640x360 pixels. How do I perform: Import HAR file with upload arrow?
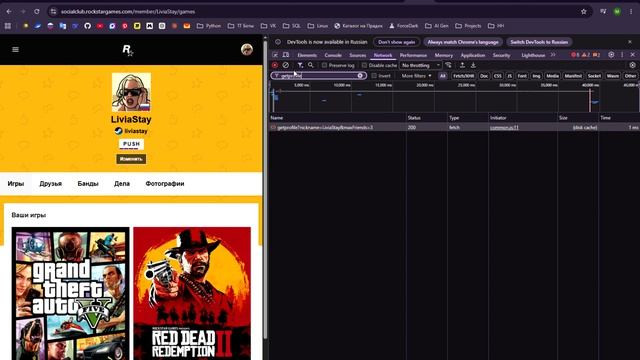(x=462, y=65)
